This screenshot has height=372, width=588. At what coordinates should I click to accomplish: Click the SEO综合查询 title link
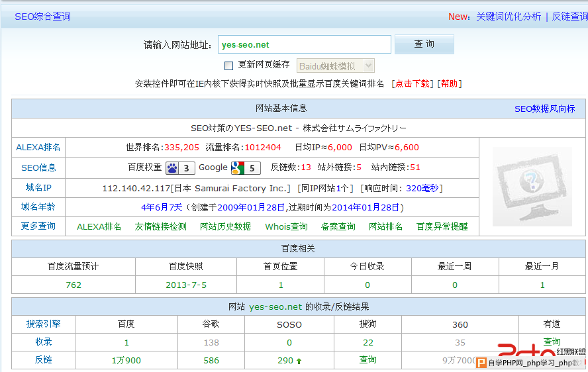pyautogui.click(x=43, y=17)
